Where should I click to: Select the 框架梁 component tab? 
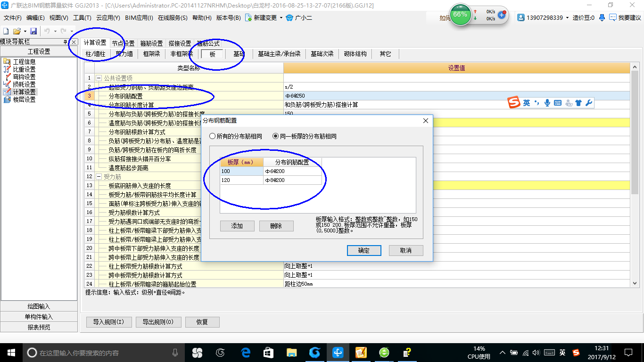click(x=152, y=54)
